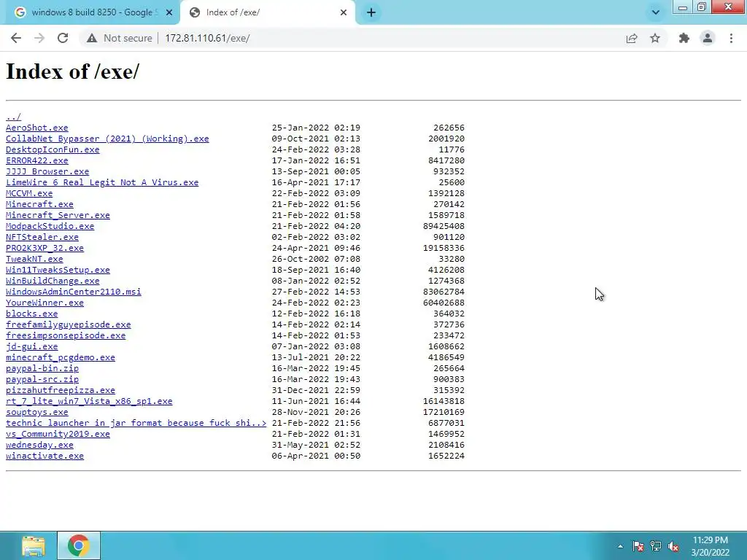Select the Index of /exe/ tab

coord(268,13)
